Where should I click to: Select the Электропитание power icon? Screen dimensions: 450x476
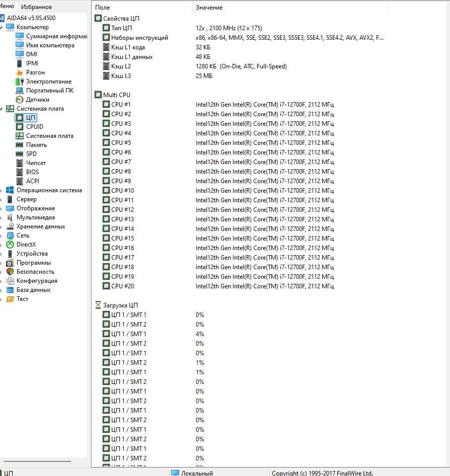pyautogui.click(x=20, y=82)
